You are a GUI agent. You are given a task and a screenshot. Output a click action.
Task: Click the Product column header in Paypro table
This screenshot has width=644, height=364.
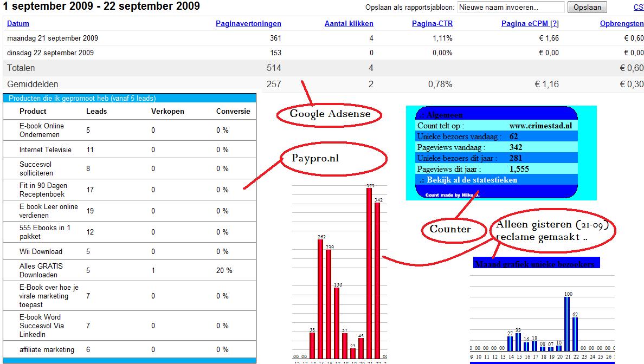coord(33,111)
